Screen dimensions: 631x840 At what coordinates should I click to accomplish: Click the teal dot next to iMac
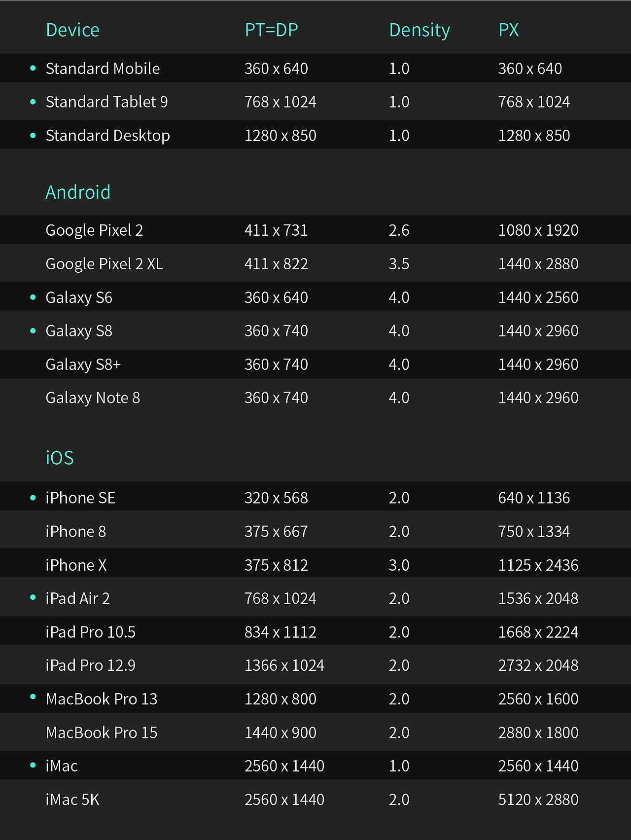click(33, 765)
